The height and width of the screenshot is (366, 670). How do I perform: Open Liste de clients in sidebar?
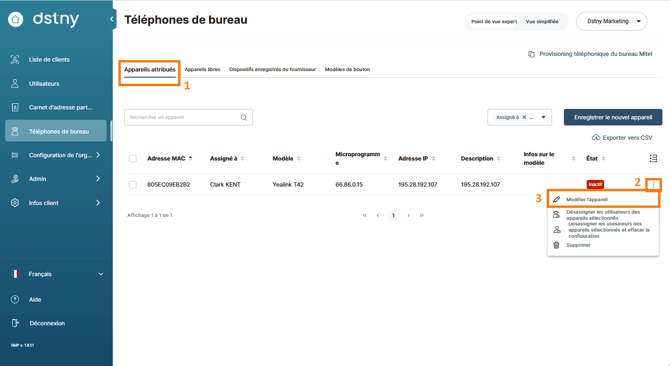point(49,60)
